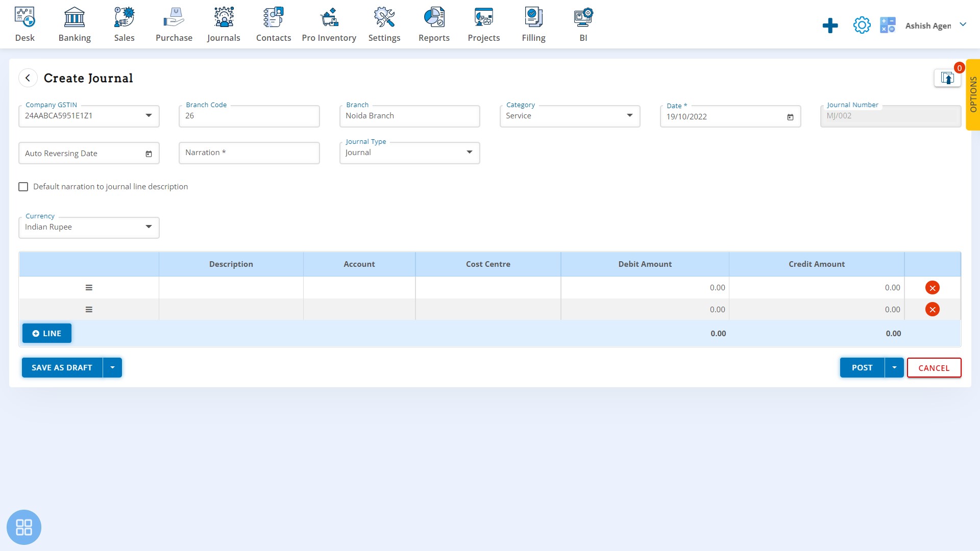980x551 pixels.
Task: Navigate to Reports section
Action: [x=434, y=24]
